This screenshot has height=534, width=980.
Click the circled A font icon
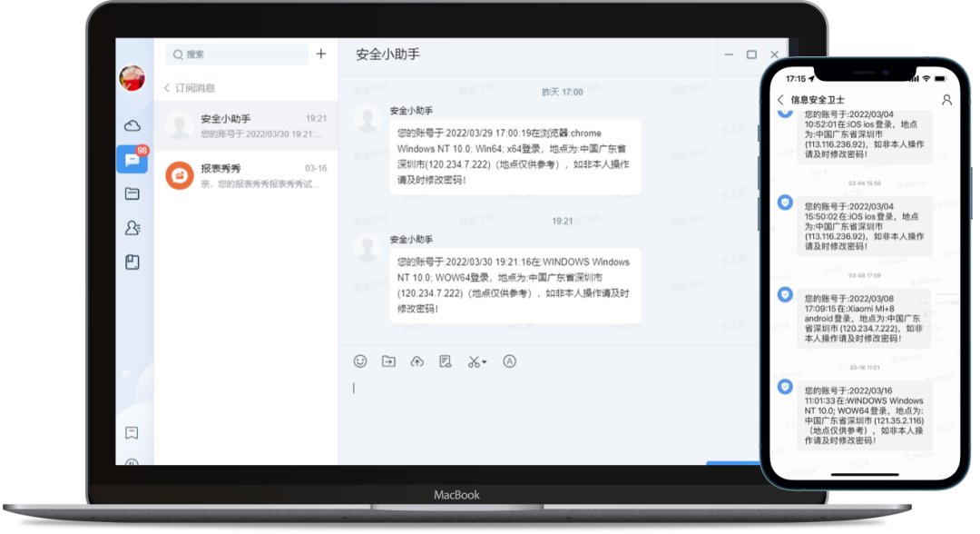[509, 361]
